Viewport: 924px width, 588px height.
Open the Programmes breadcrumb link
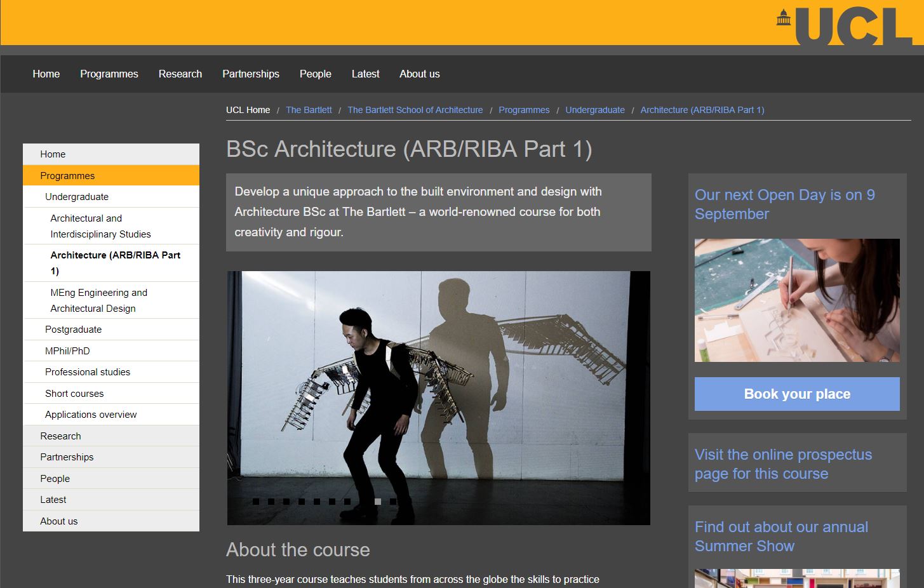(x=524, y=110)
